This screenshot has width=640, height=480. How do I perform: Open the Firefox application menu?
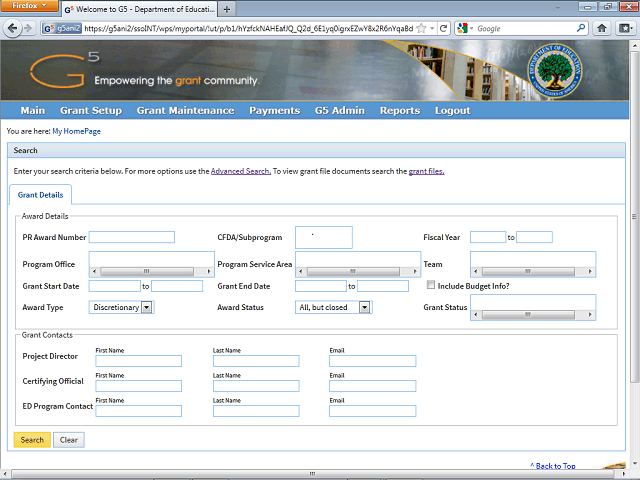pos(29,6)
